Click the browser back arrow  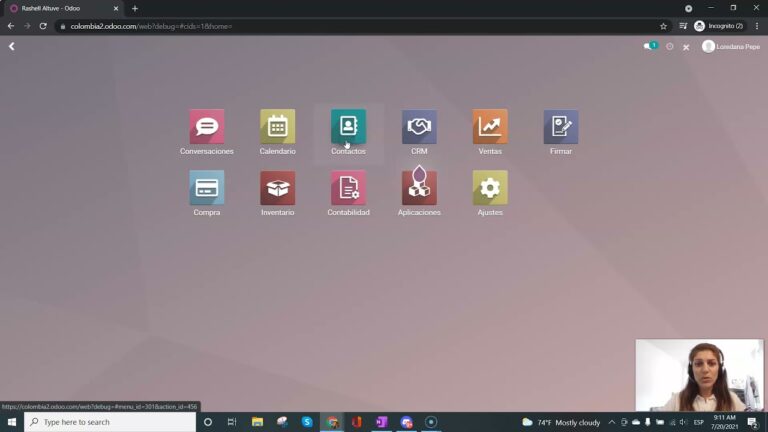[x=11, y=26]
